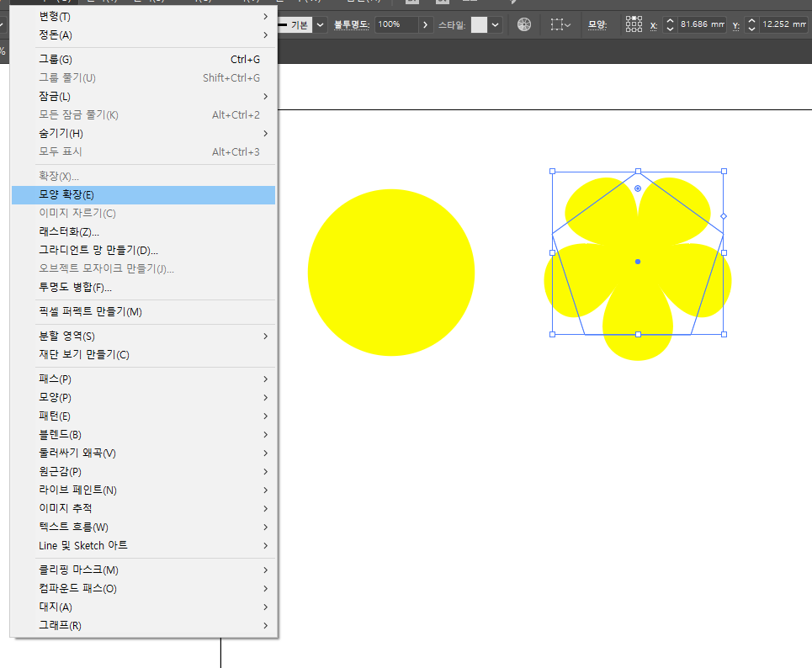812x668 pixels.
Task: Open the 변형(T) transform submenu
Action: pos(143,17)
